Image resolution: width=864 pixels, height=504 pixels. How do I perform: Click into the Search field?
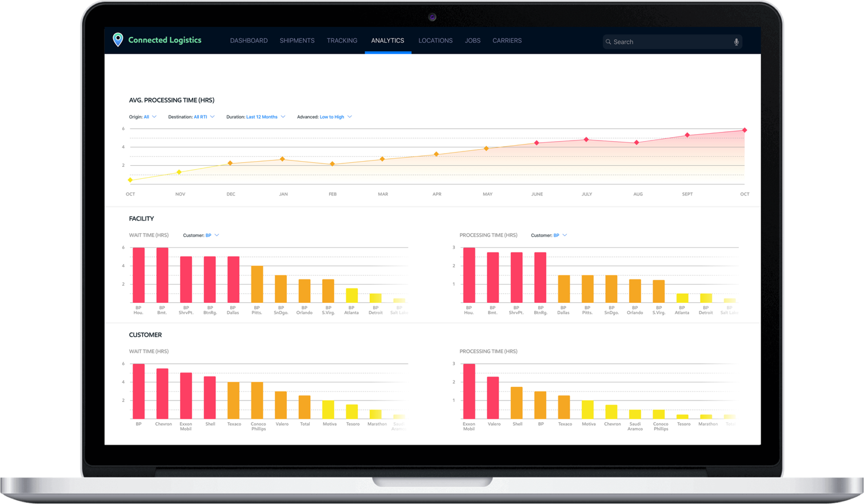(x=673, y=42)
